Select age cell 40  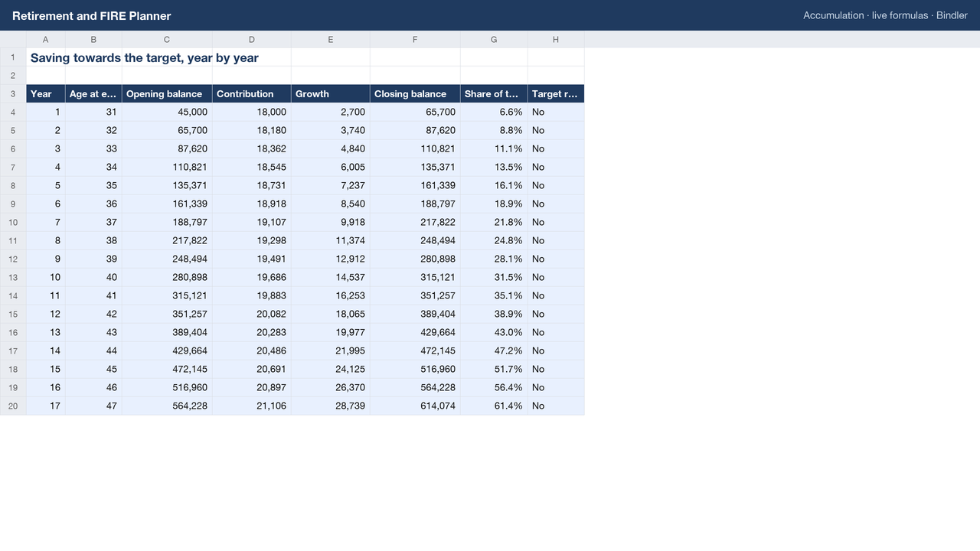click(x=93, y=277)
